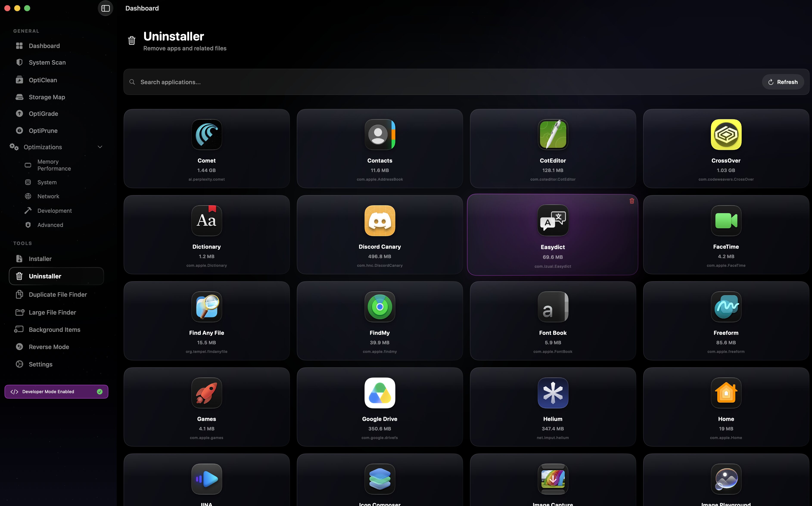812x506 pixels.
Task: Click the Refresh button
Action: (782, 82)
